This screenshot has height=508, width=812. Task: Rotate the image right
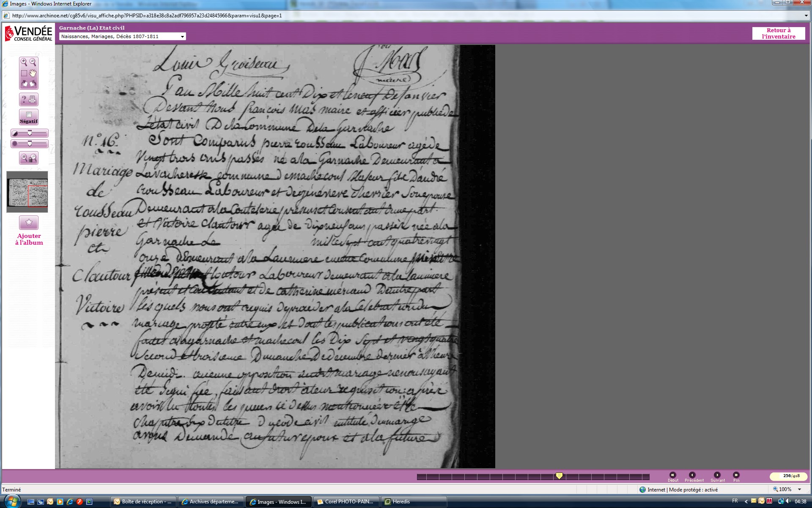[33, 84]
